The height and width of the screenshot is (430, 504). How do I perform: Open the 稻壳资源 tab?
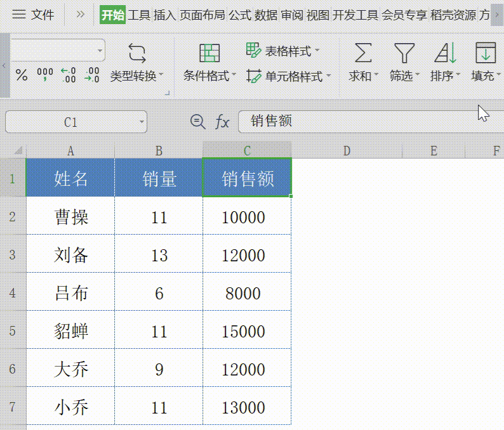453,15
